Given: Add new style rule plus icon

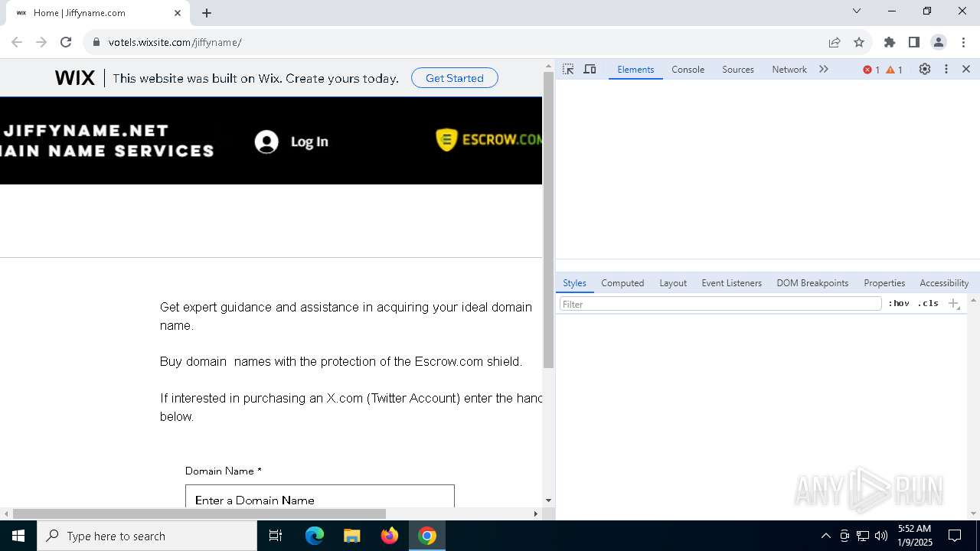Looking at the screenshot, I should pos(954,304).
